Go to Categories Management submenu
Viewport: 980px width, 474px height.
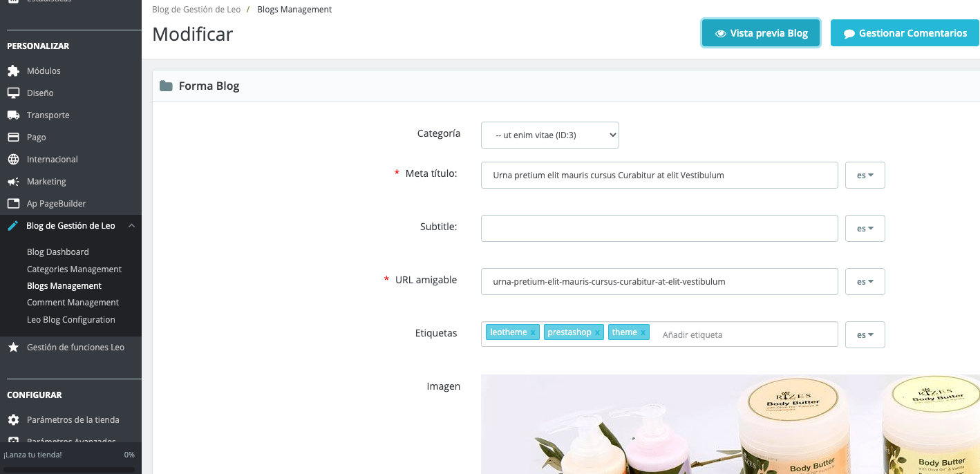point(74,269)
